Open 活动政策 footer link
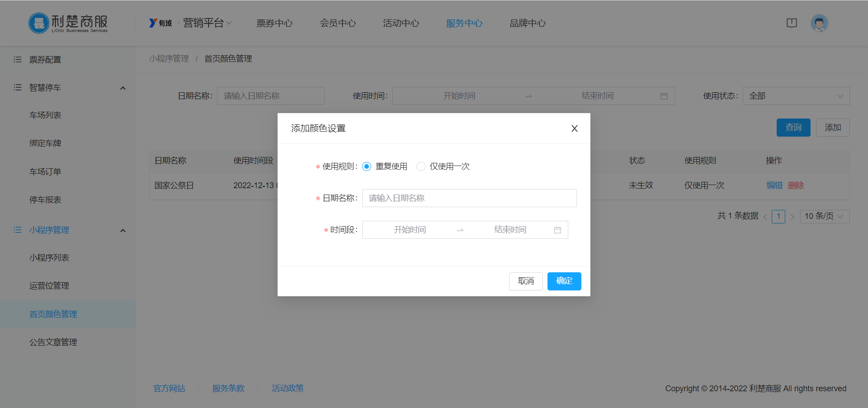Viewport: 868px width, 408px height. pyautogui.click(x=288, y=388)
